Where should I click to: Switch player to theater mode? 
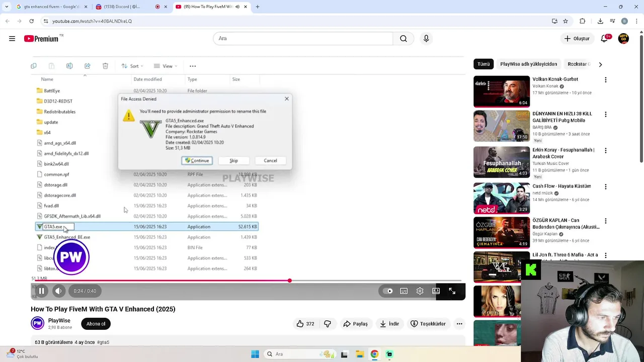436,291
